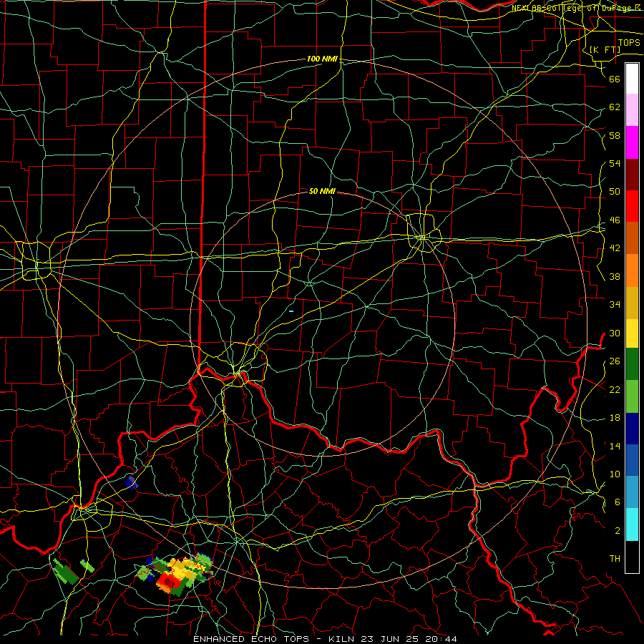
Task: Click the cyan legend swatch
Action: tap(632, 525)
